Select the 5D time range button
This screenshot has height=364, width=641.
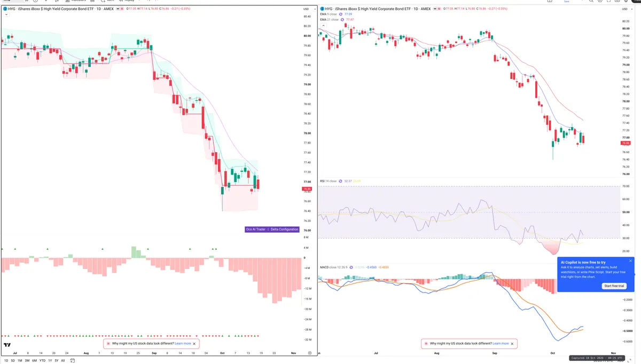pyautogui.click(x=13, y=361)
